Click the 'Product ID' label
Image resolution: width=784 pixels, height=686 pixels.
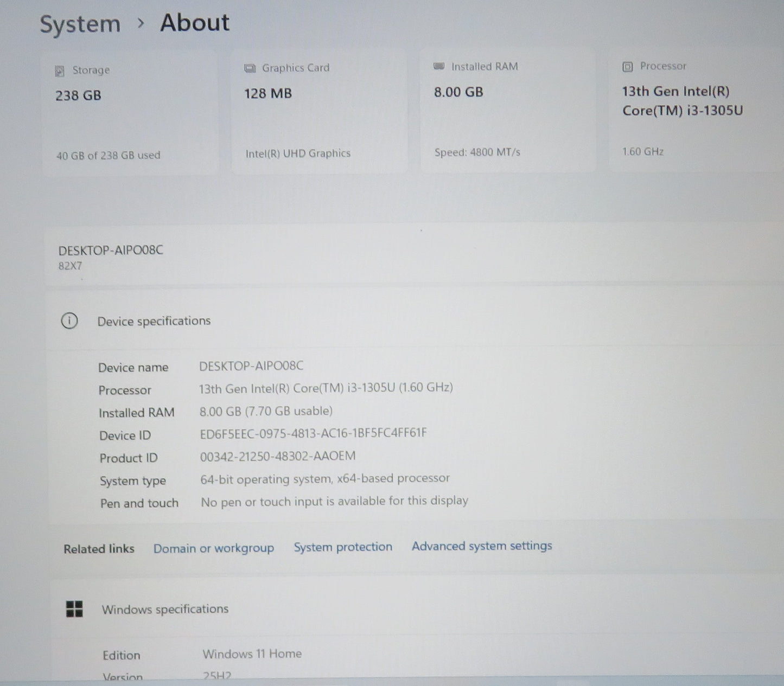[x=129, y=458]
